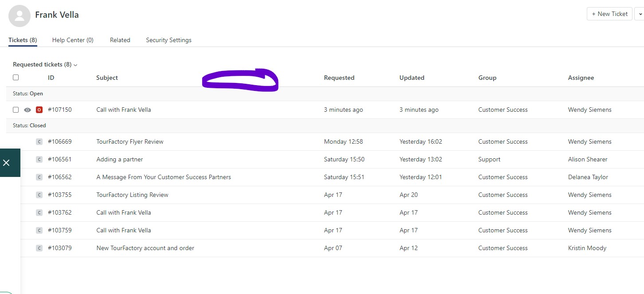Click closed status badge for ticket #106561

39,160
